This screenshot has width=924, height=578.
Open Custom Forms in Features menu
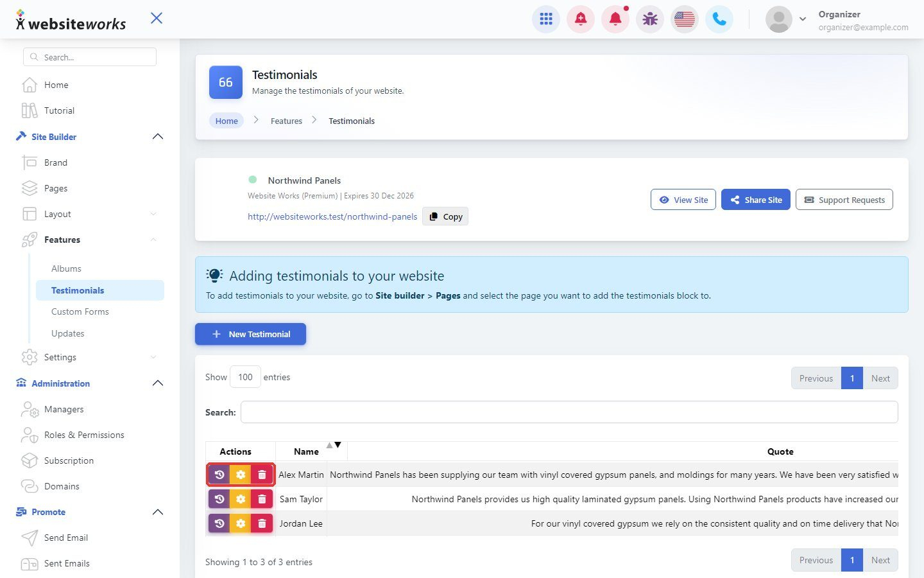pos(80,311)
